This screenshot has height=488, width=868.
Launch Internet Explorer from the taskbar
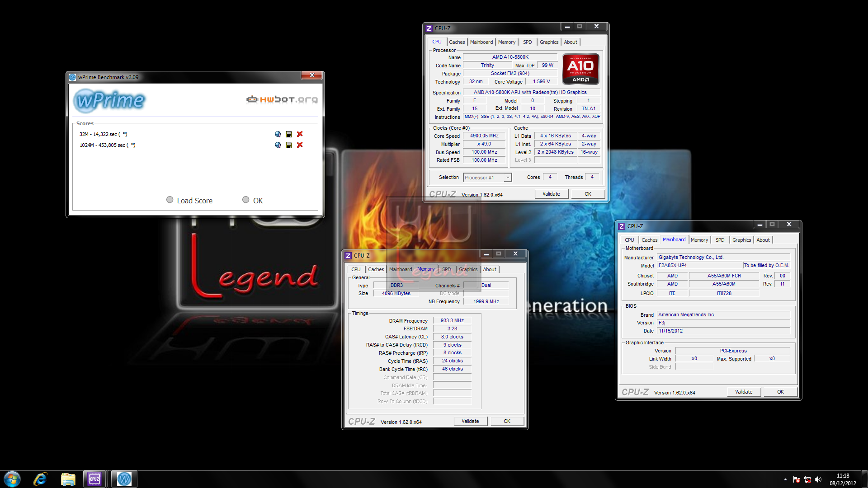[40, 479]
